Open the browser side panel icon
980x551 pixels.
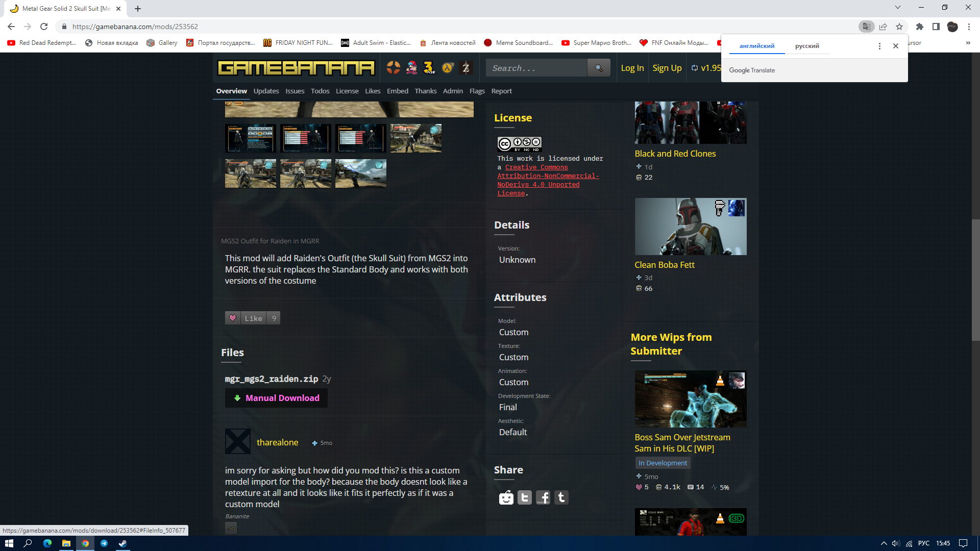pyautogui.click(x=936, y=27)
